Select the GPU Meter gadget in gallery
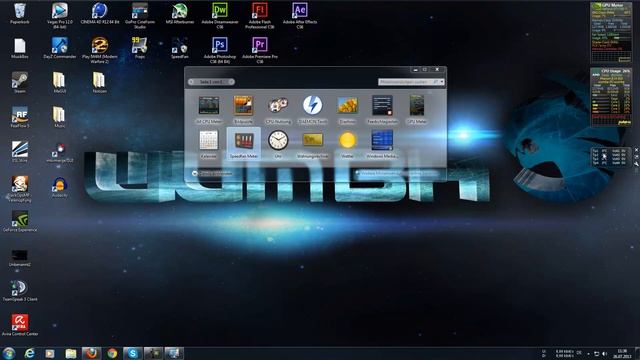This screenshot has height=360, width=640. point(417,109)
